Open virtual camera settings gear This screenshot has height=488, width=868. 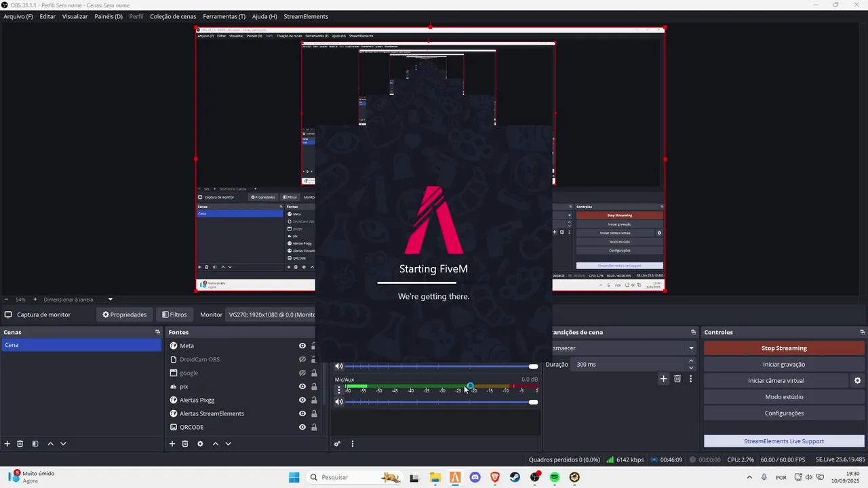click(x=857, y=381)
